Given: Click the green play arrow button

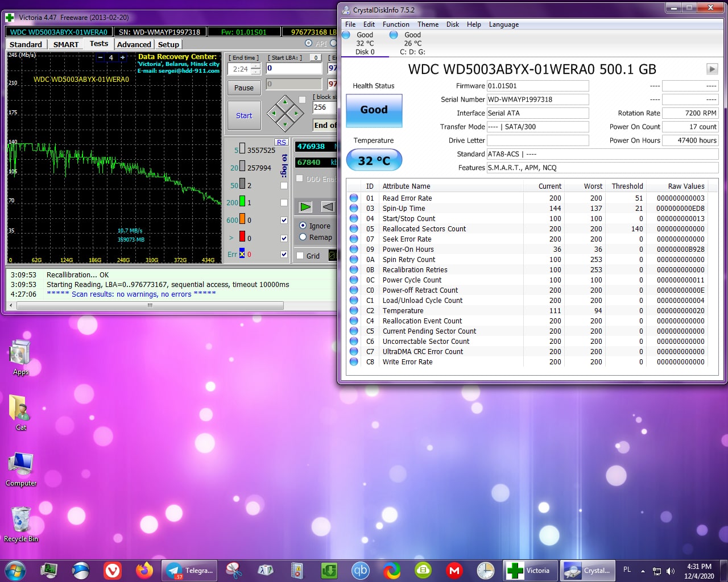Looking at the screenshot, I should coord(305,207).
